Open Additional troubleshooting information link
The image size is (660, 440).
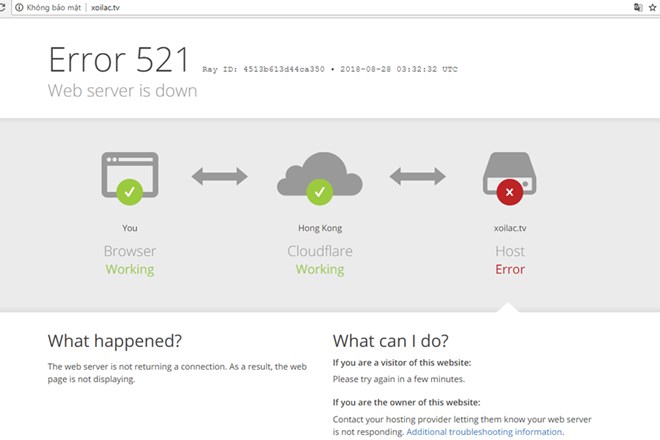point(485,432)
